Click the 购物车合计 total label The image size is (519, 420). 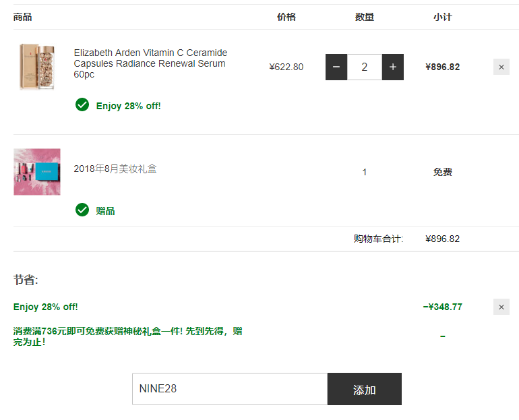coord(378,239)
